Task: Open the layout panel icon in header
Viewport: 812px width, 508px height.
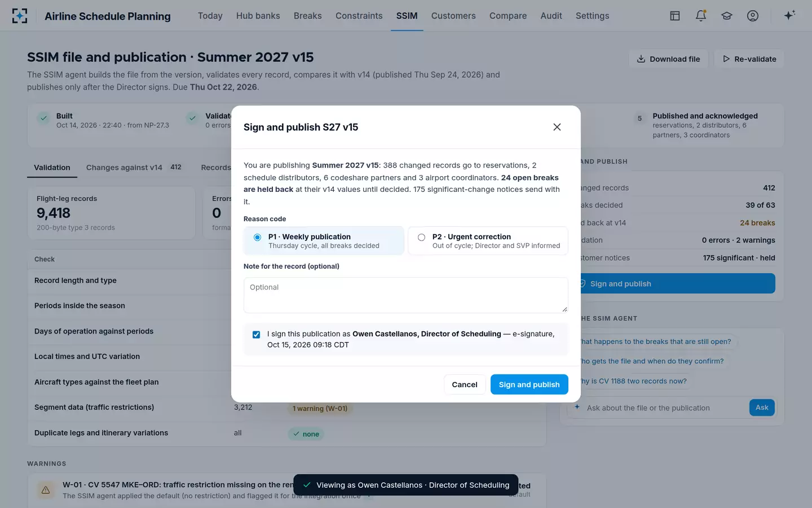Action: [x=675, y=16]
